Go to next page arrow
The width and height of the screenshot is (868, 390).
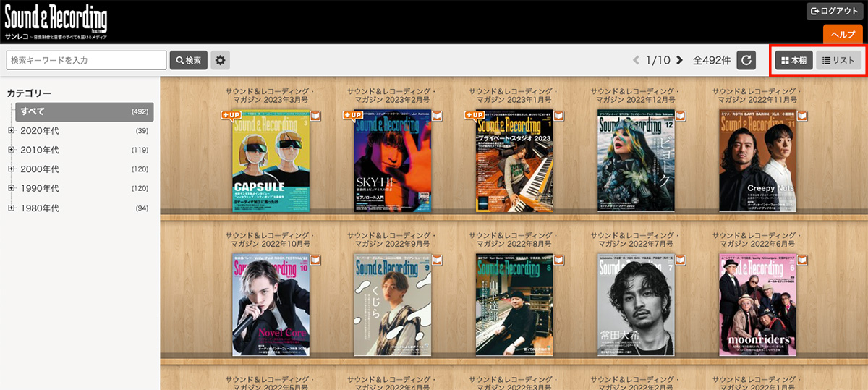coord(679,60)
